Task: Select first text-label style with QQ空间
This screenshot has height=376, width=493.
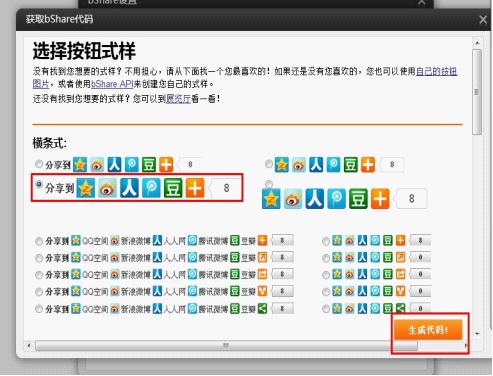Action: tap(39, 241)
